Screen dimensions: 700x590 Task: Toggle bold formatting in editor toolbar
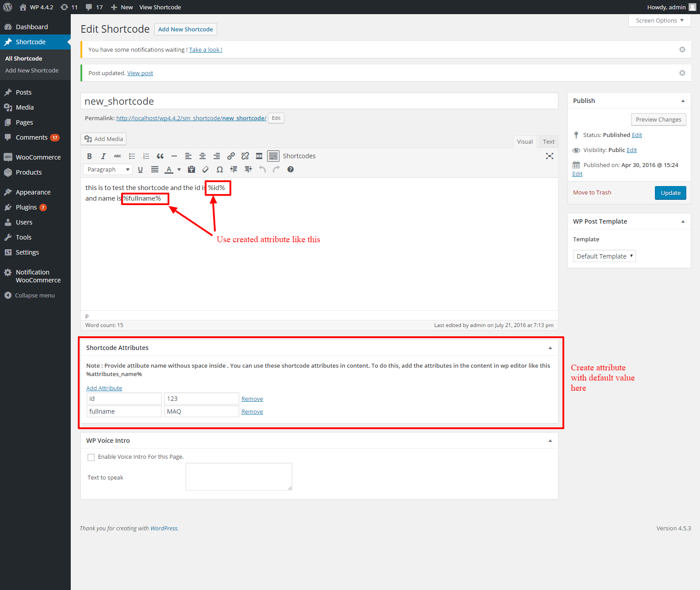89,156
